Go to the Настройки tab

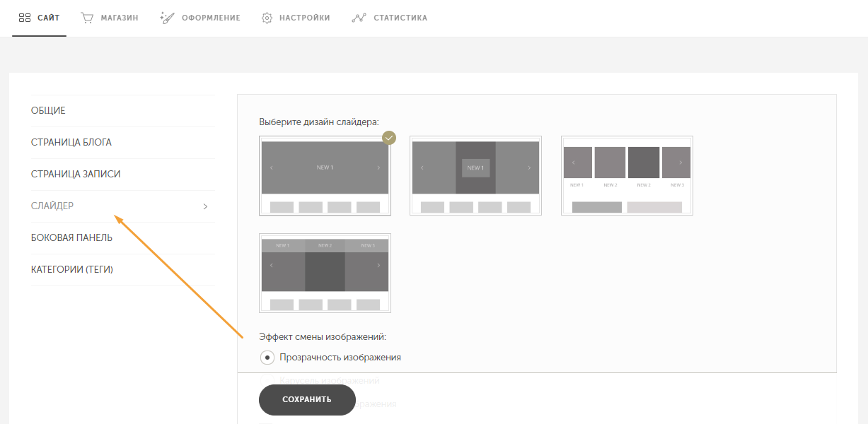[x=296, y=18]
